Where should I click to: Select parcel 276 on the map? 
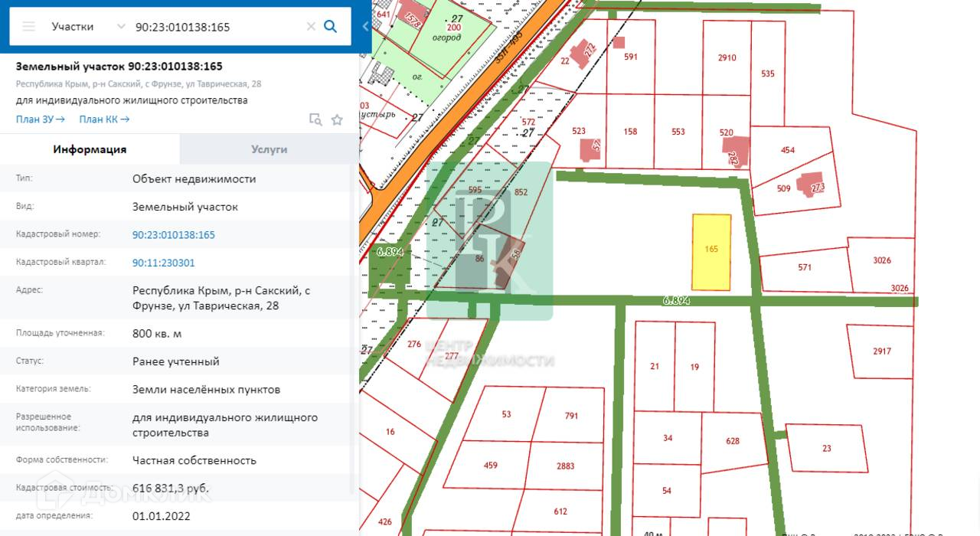(414, 344)
